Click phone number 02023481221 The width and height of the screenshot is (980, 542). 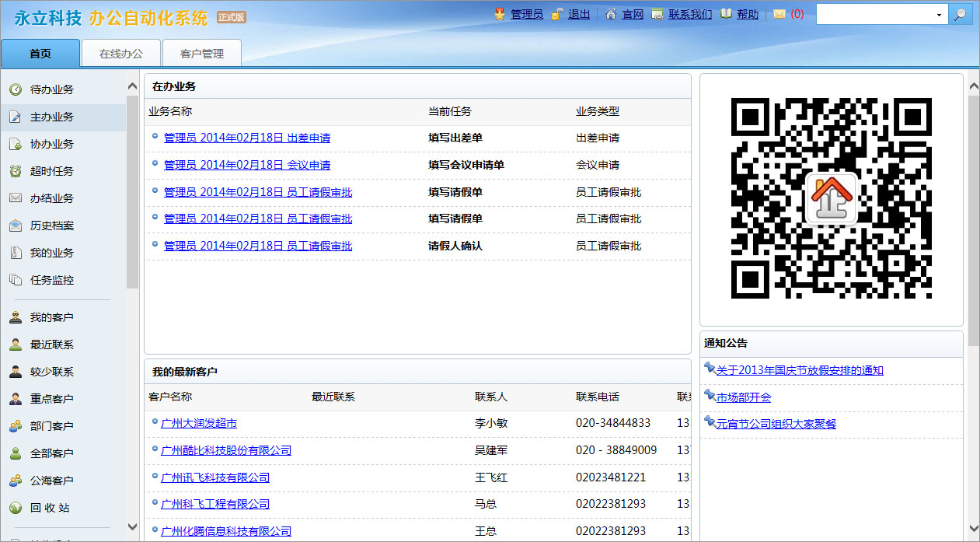coord(611,477)
